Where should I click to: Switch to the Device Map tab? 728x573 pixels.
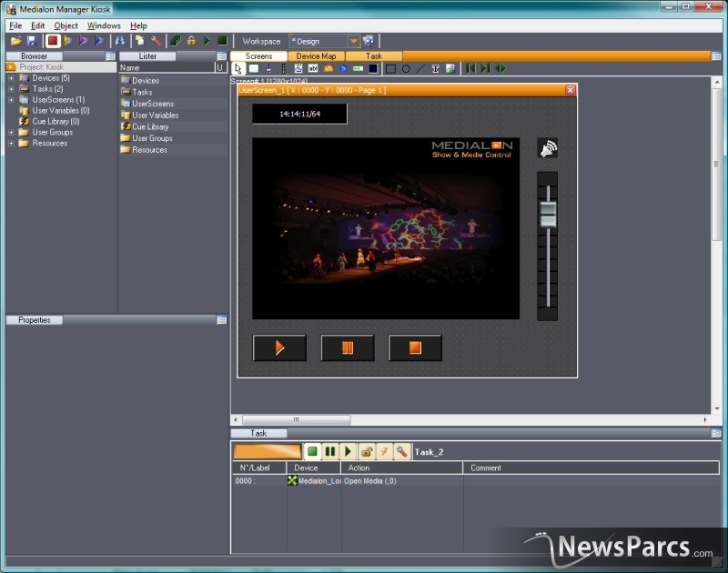tap(316, 56)
